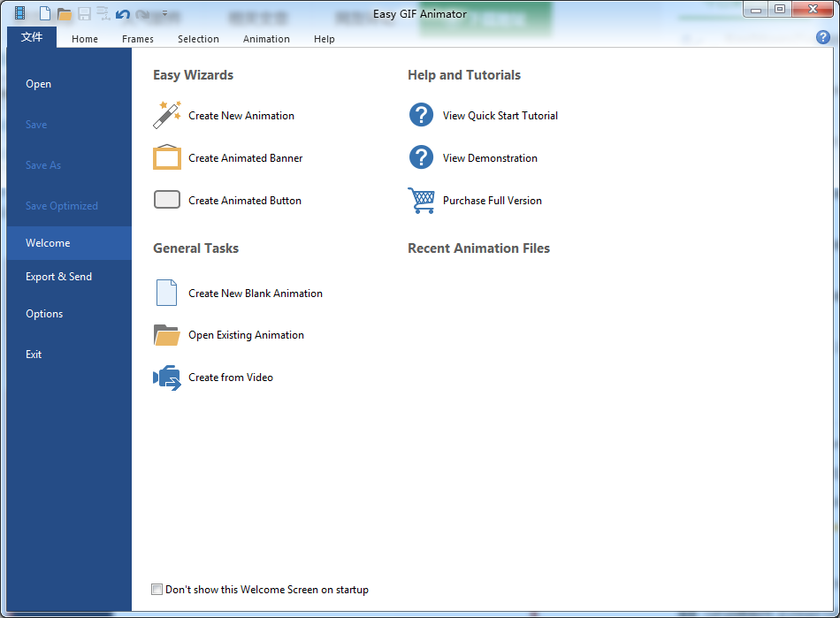The height and width of the screenshot is (618, 840).
Task: Close the Easy GIF Animator window
Action: [x=813, y=9]
